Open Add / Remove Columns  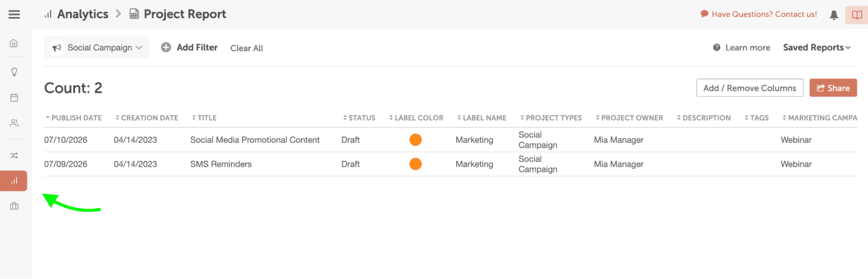tap(749, 88)
